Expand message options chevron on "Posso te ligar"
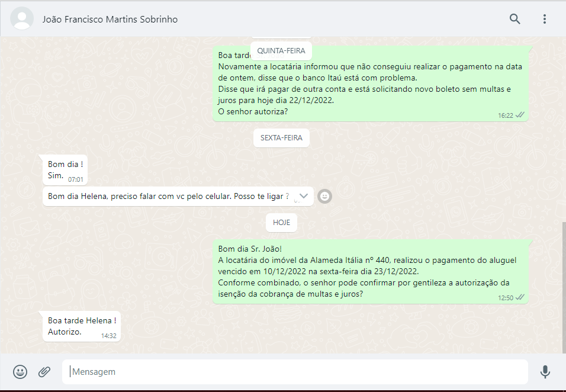The image size is (566, 392). (x=304, y=196)
